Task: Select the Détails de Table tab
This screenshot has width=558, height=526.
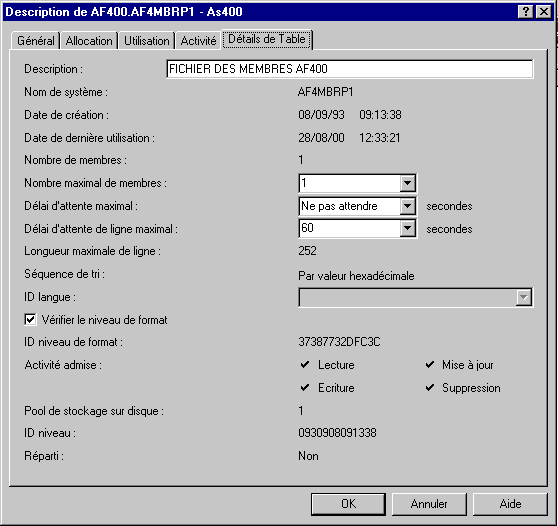Action: pyautogui.click(x=267, y=39)
